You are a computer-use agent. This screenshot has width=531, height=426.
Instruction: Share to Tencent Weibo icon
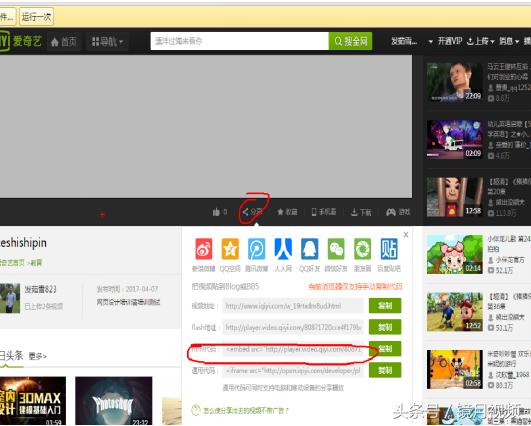257,249
